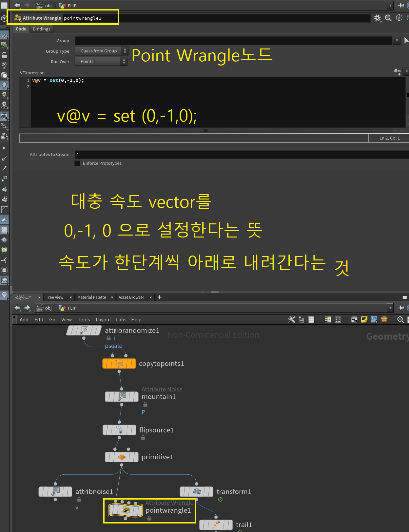Open the network wrench tools icon

point(291,320)
